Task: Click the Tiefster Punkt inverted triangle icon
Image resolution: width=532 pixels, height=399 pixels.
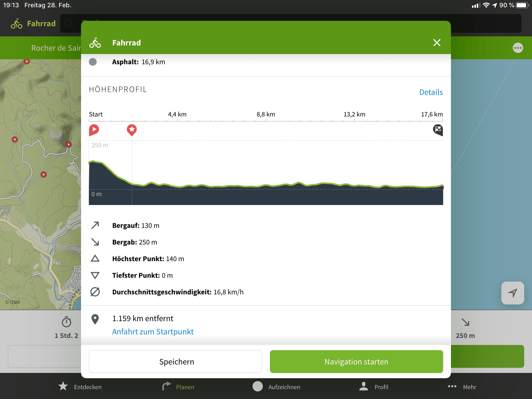Action: [x=95, y=275]
